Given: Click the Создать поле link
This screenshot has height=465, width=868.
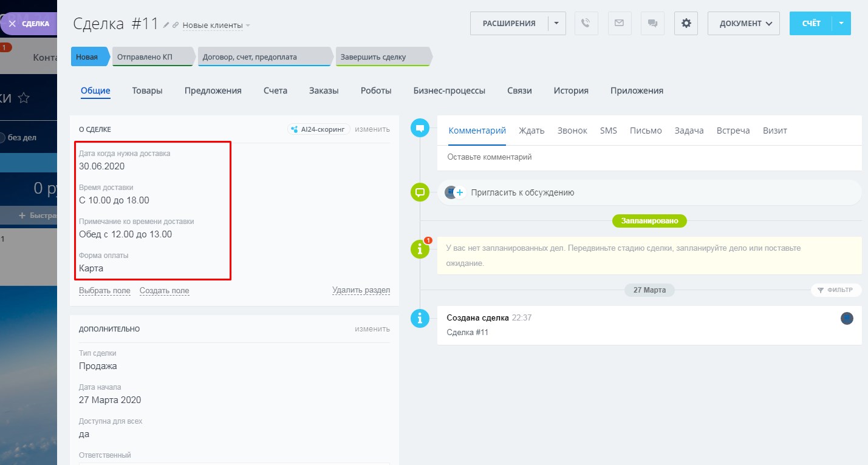Looking at the screenshot, I should tap(164, 291).
